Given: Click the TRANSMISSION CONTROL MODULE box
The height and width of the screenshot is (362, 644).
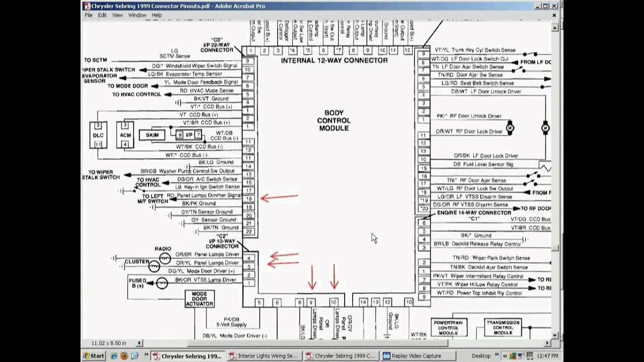Looking at the screenshot, I should [503, 327].
